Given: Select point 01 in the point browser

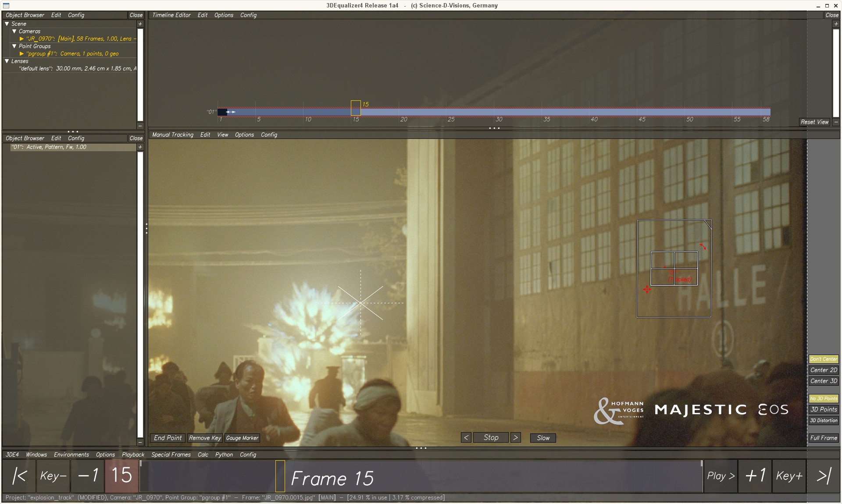Looking at the screenshot, I should [x=49, y=147].
